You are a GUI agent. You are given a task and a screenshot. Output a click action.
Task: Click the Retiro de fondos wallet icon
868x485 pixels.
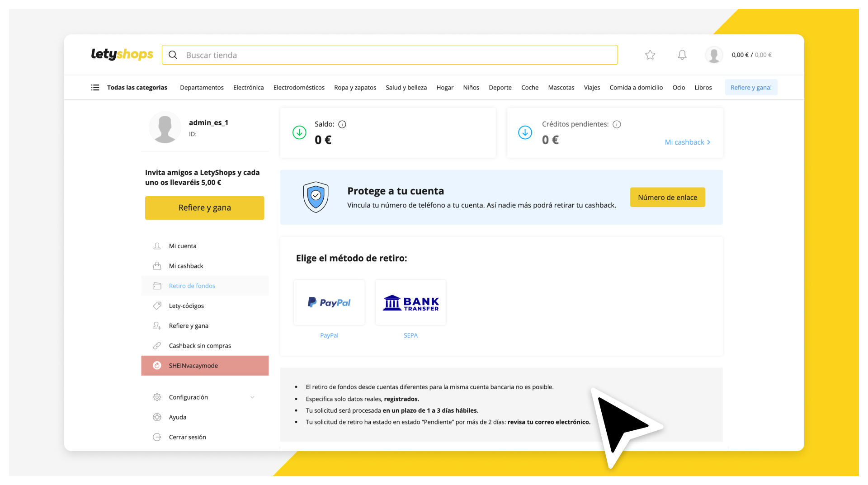[x=157, y=286]
